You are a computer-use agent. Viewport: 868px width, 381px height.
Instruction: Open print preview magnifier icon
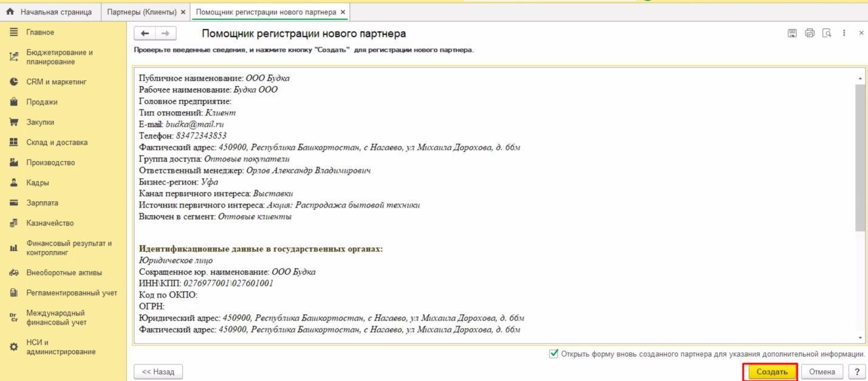[x=826, y=33]
